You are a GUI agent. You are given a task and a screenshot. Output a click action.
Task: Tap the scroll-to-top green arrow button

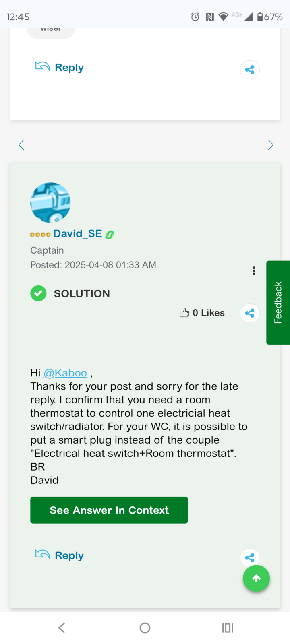(x=257, y=578)
